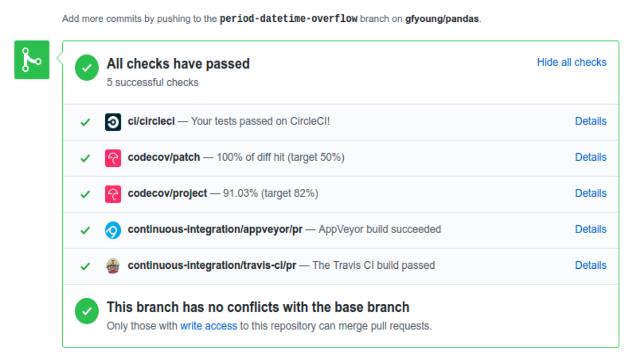Click the codecov/project logo icon
The width and height of the screenshot is (644, 355).
(113, 194)
